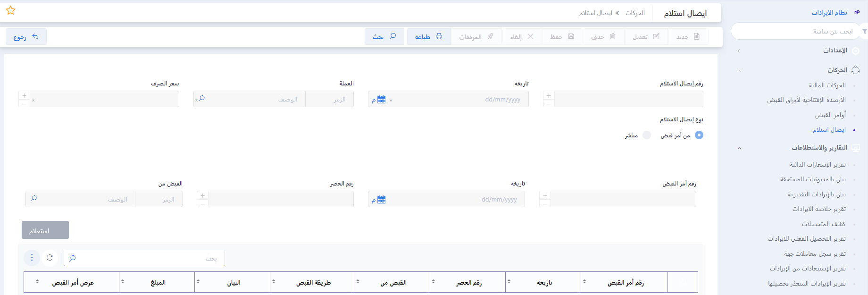The width and height of the screenshot is (868, 295).
Task: Select the مباشر radio option
Action: [647, 135]
